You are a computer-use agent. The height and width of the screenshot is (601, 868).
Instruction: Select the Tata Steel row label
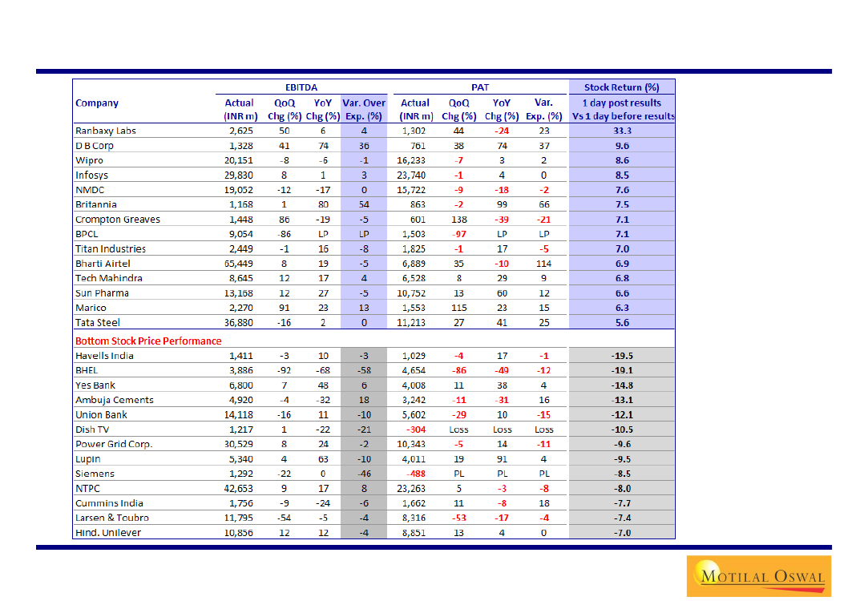point(98,322)
